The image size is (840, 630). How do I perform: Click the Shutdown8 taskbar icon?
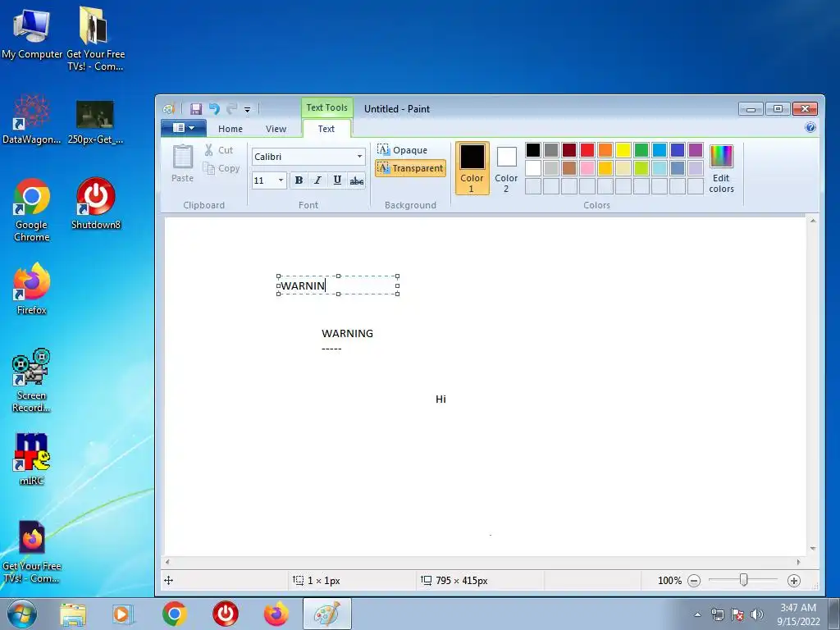226,614
